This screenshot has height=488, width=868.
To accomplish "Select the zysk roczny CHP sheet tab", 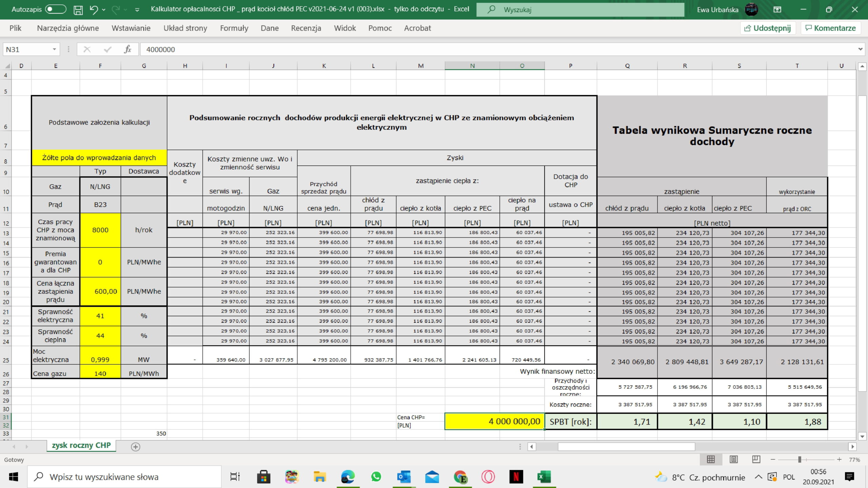I will click(x=81, y=446).
